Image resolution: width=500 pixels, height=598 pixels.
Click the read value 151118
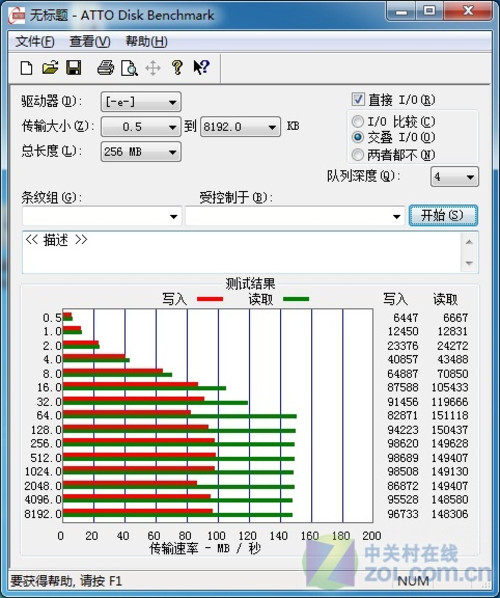450,415
